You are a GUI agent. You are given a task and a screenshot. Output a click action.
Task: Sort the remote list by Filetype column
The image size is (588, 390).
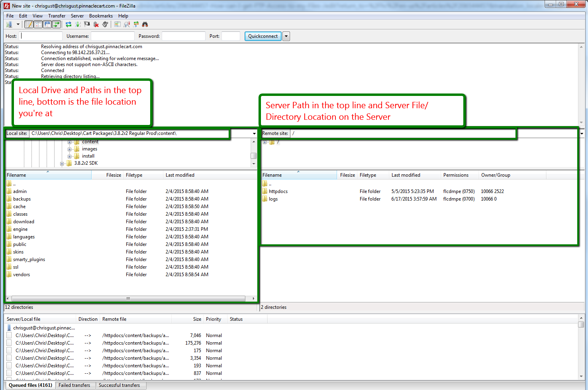tap(373, 175)
